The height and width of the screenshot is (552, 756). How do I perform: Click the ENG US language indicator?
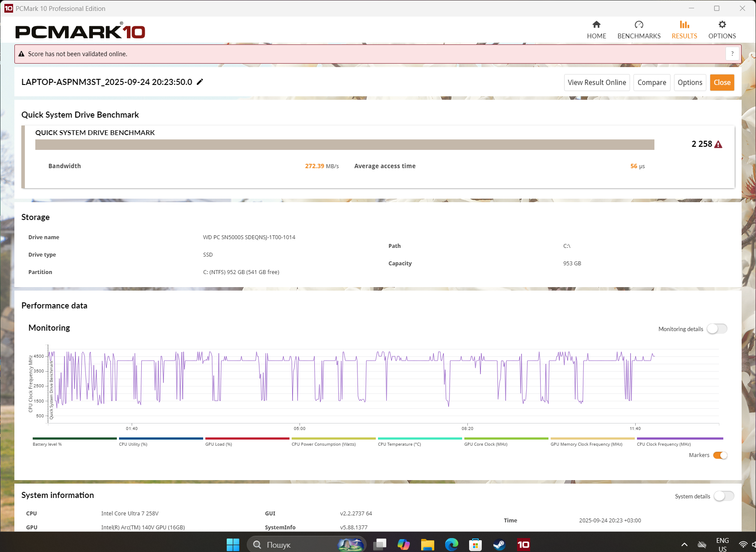point(722,544)
